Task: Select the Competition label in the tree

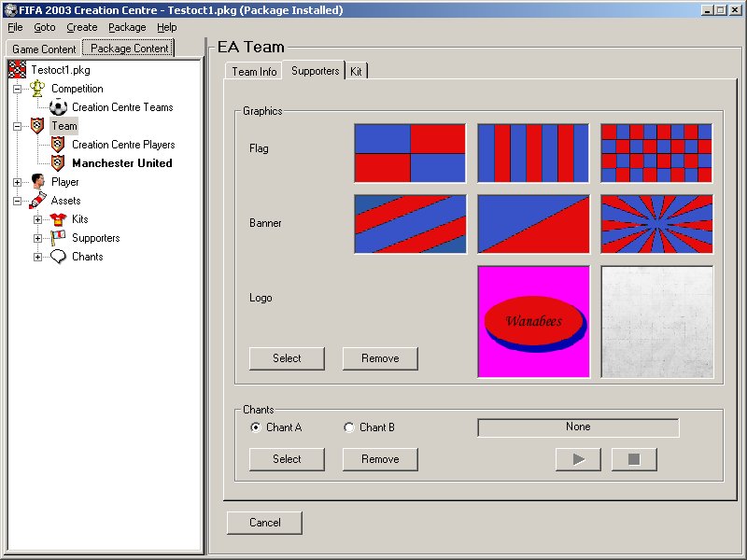Action: point(78,89)
